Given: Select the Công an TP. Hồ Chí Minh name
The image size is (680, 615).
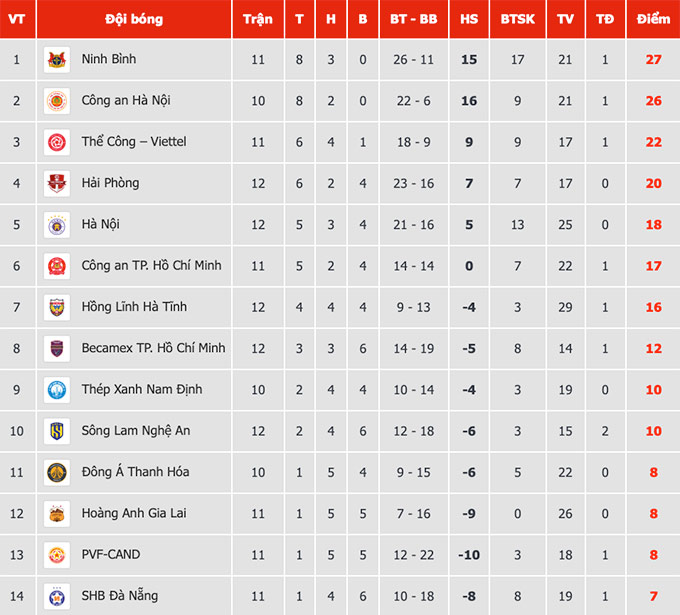Looking at the screenshot, I should tap(152, 265).
